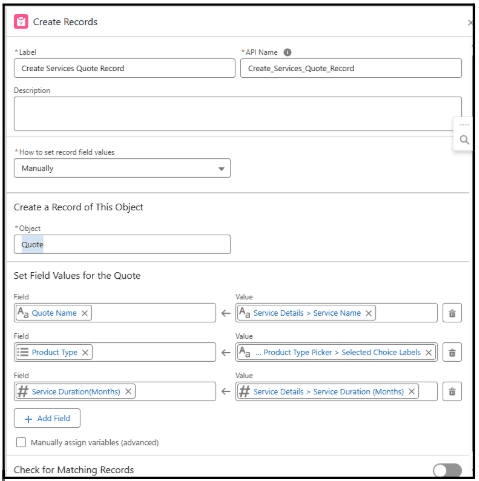Check Manually assign variables (advanced)
The image size is (479, 481).
click(21, 442)
